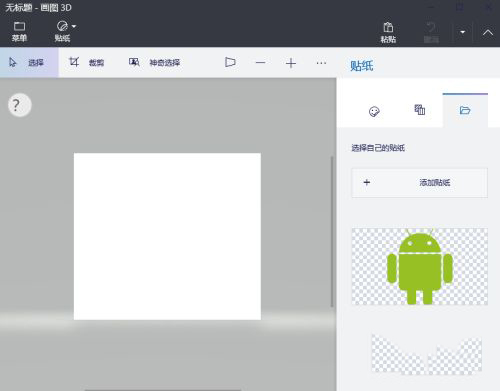The image size is (500, 391).
Task: Switch to the stickers face tab
Action: click(x=374, y=111)
